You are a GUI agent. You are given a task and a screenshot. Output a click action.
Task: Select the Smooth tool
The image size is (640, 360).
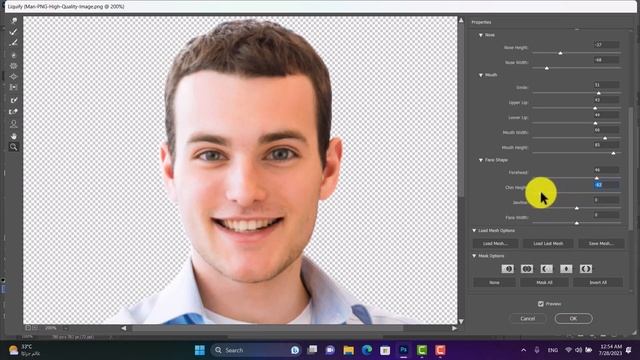(x=13, y=43)
